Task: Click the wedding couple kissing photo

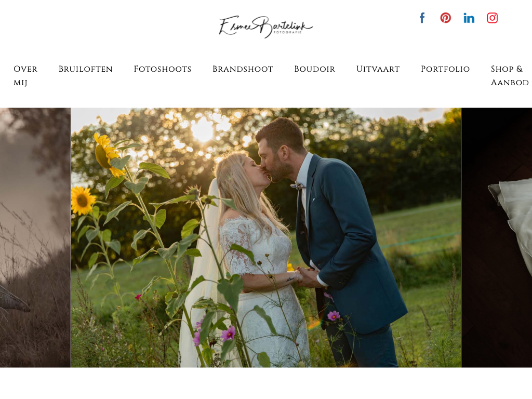Action: click(x=265, y=237)
